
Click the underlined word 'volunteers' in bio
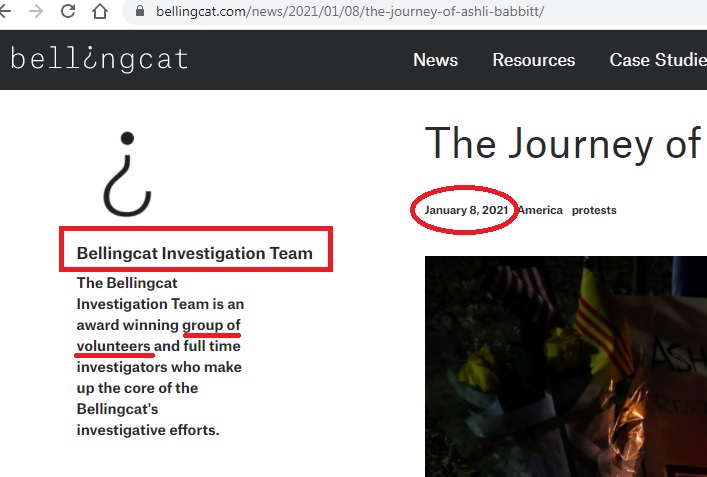coord(113,347)
